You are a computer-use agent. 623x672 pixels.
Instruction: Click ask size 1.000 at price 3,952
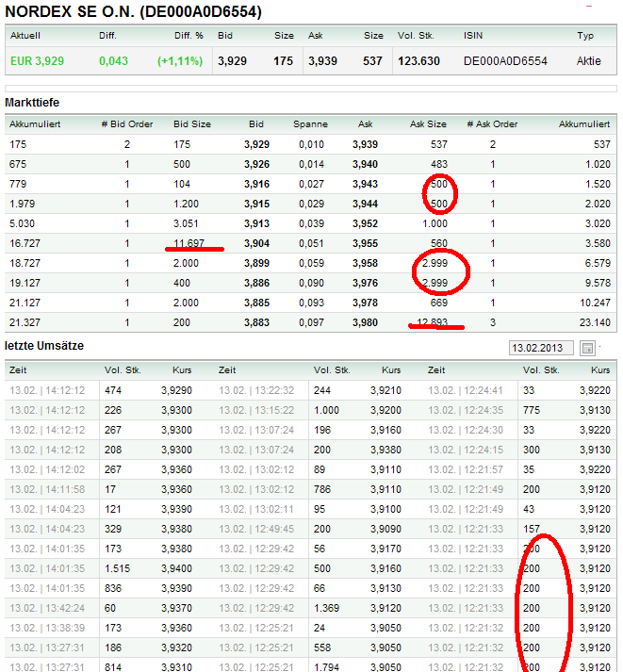pyautogui.click(x=434, y=223)
